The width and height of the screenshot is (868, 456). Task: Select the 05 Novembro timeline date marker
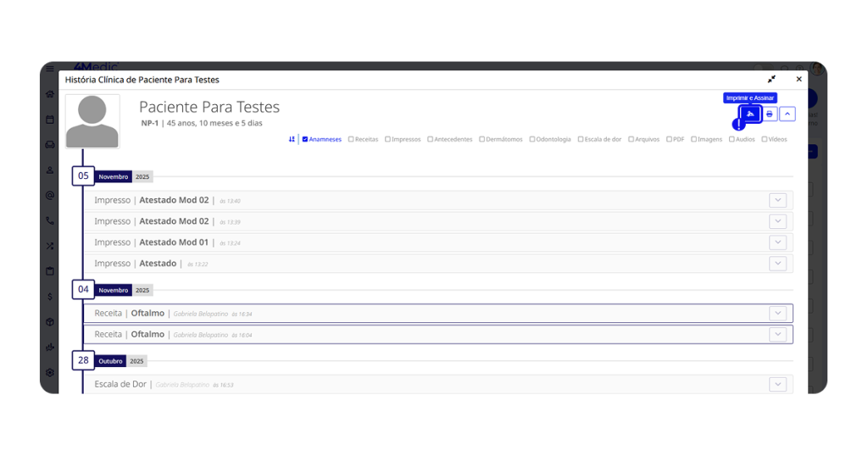coord(83,176)
